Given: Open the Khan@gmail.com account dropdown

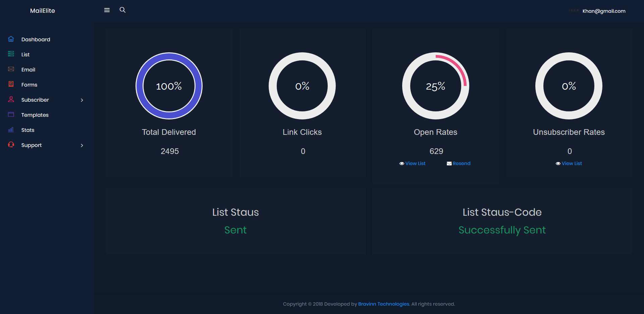Looking at the screenshot, I should (x=603, y=11).
